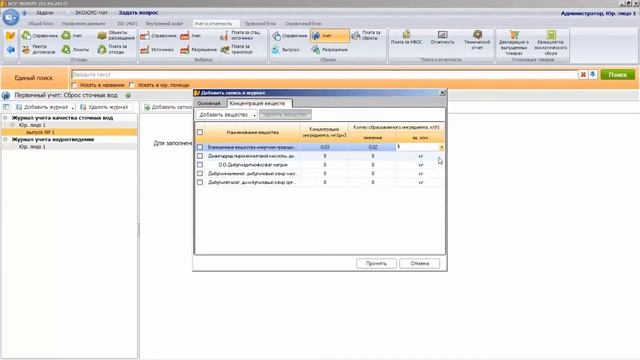Open Учет in the Выбросы group
This screenshot has width=640, height=360.
[191, 36]
